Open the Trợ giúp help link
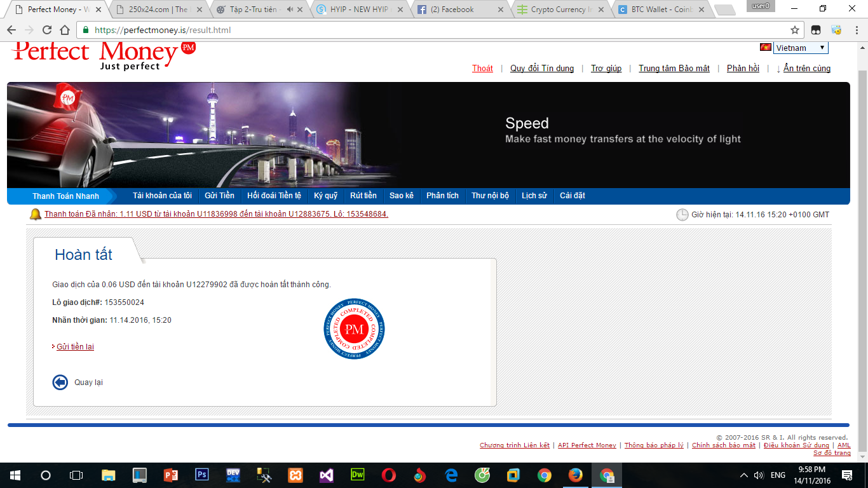868x488 pixels. click(x=606, y=69)
